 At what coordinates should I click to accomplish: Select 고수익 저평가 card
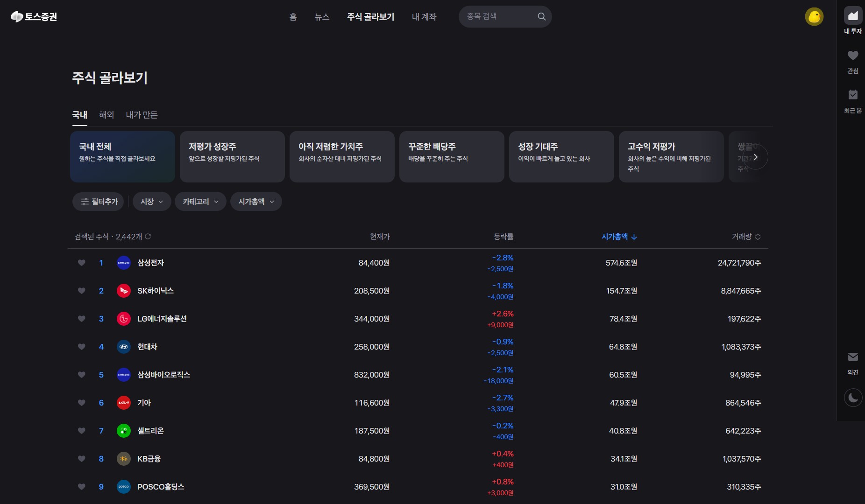pos(671,157)
